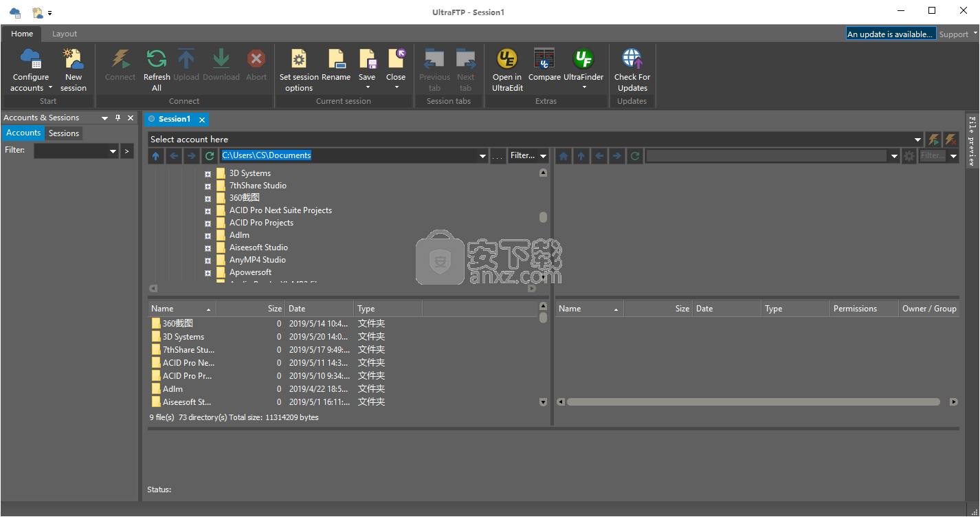Select Apowersoft folder in tree
The height and width of the screenshot is (517, 980).
250,272
